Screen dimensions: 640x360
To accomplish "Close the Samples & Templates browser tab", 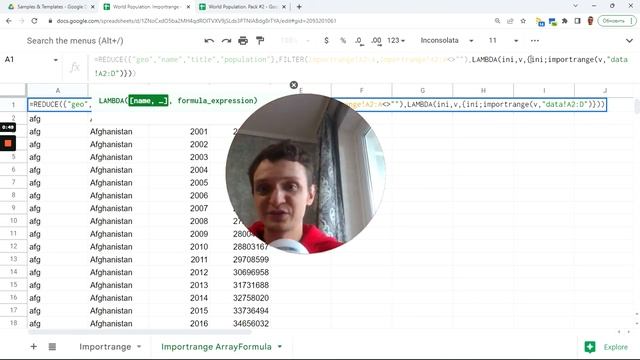I will pos(93,7).
